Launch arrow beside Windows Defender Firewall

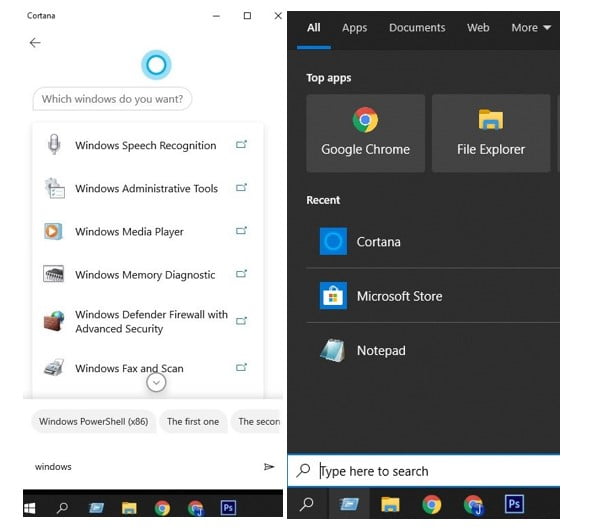point(241,321)
